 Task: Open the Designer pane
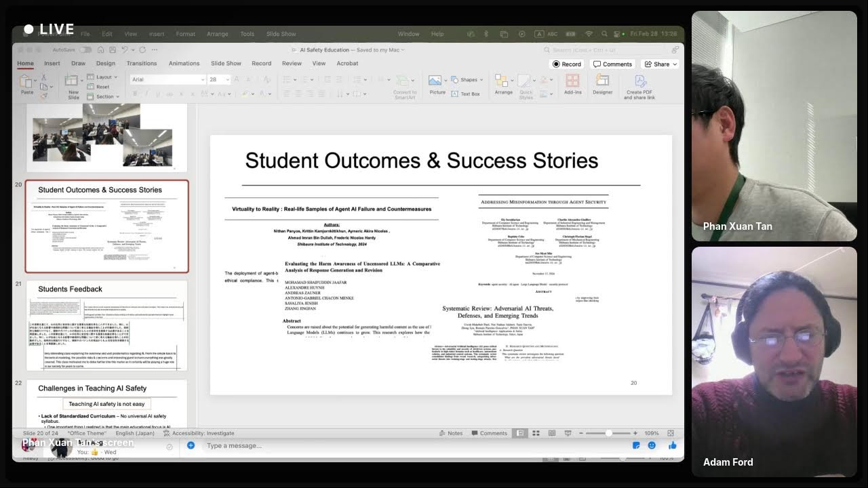602,85
